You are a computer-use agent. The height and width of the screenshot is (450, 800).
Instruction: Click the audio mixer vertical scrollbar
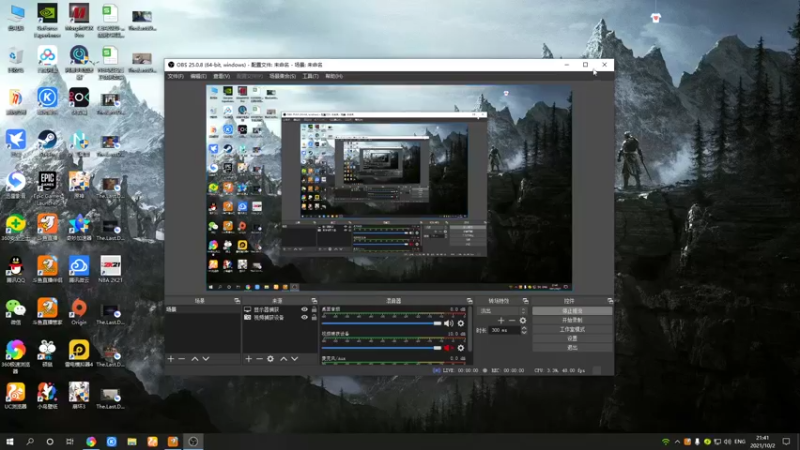[469, 329]
